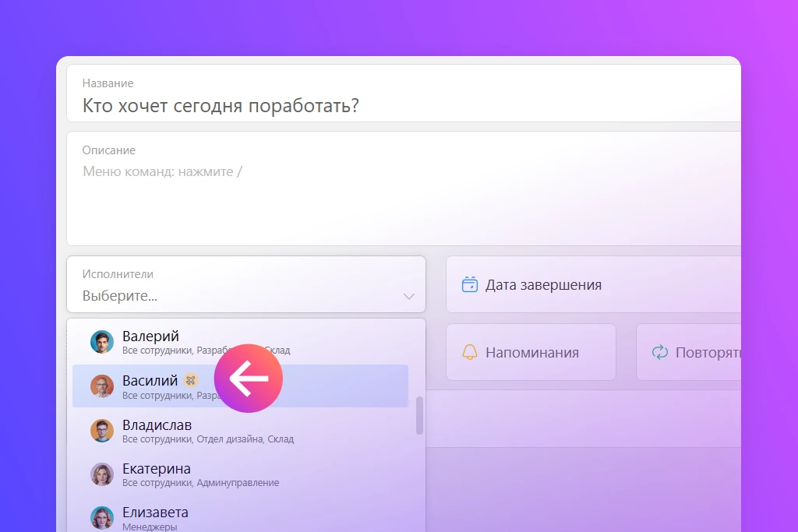
Task: Click Екатерина's avatar picture
Action: [102, 474]
